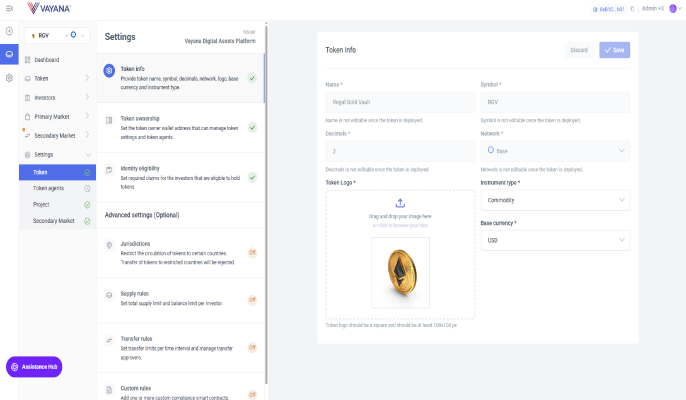686x400 pixels.
Task: Click the plus icon in left rail
Action: (x=9, y=31)
